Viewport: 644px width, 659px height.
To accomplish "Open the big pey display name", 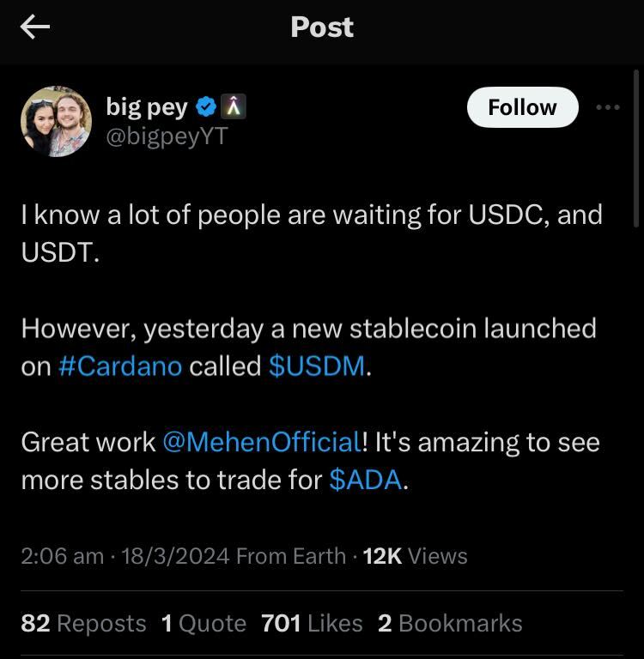I will [x=146, y=107].
